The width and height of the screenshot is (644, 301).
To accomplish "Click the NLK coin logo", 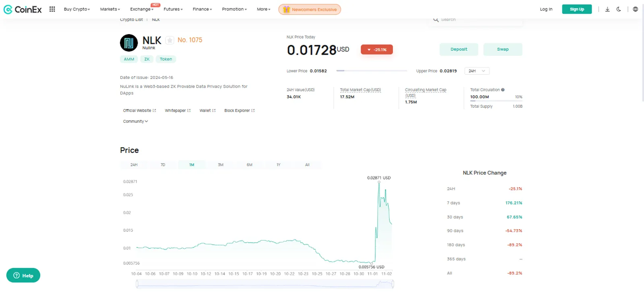I will pyautogui.click(x=129, y=43).
